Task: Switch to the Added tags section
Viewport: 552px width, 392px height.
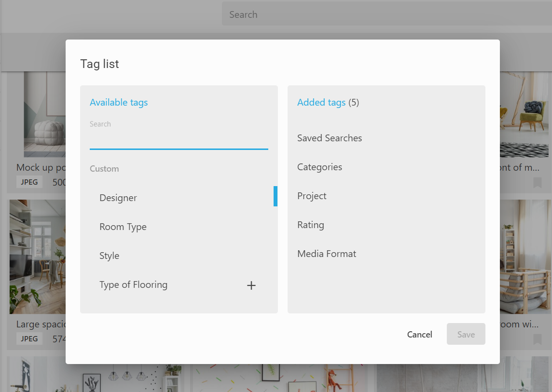Action: (x=321, y=102)
